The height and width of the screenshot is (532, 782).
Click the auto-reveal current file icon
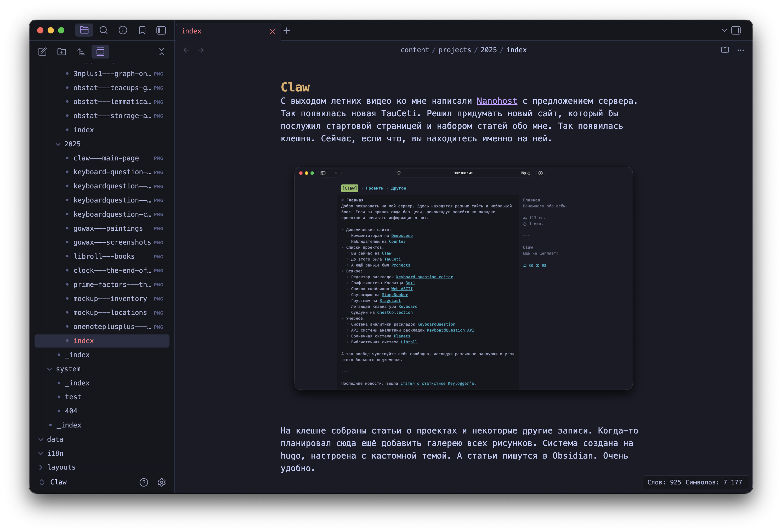[100, 51]
